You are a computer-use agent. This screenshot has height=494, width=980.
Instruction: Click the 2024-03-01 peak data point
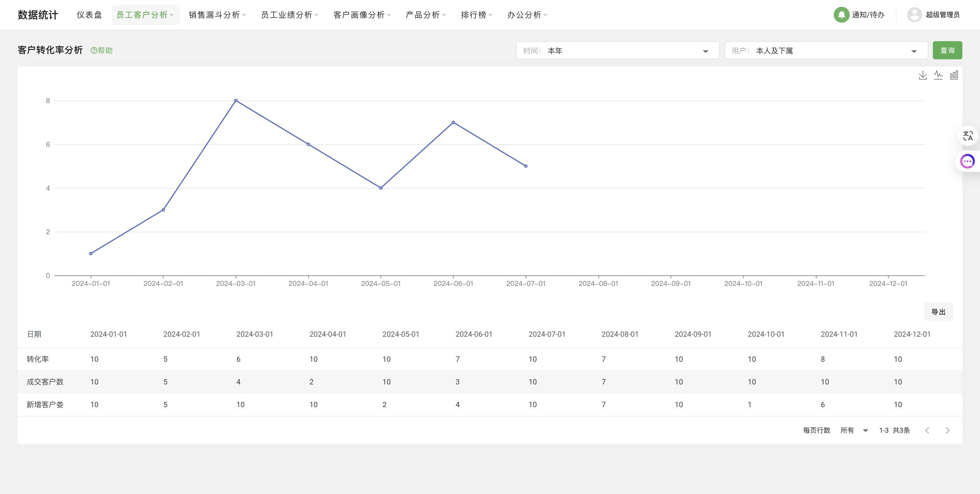pyautogui.click(x=236, y=101)
